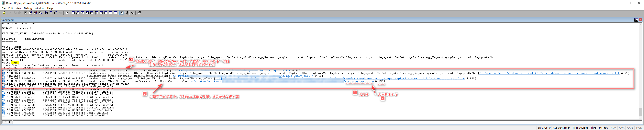Click the Step Into toolbar icon
Image resolution: width=644 pixels, height=130 pixels.
(46, 13)
